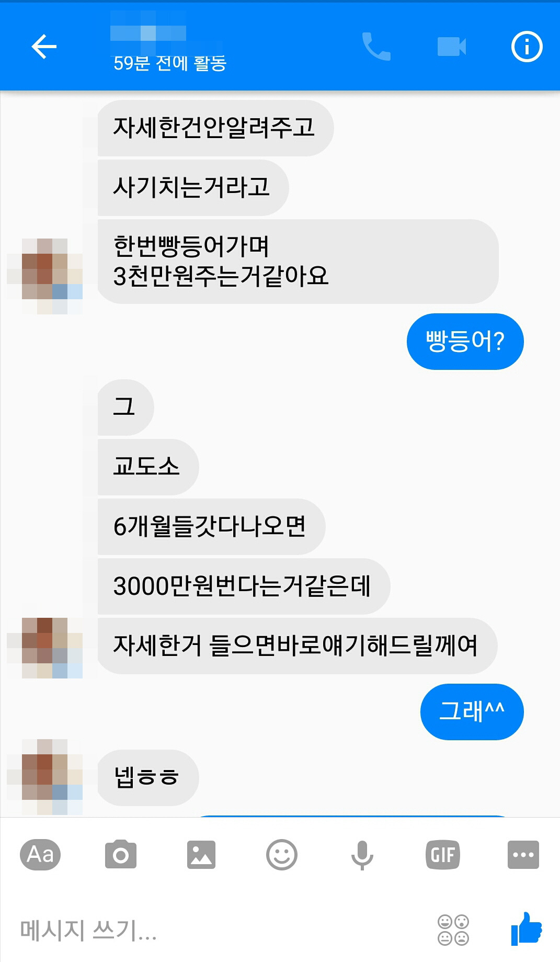
Task: Open conversation info via the circled i icon
Action: click(x=527, y=47)
